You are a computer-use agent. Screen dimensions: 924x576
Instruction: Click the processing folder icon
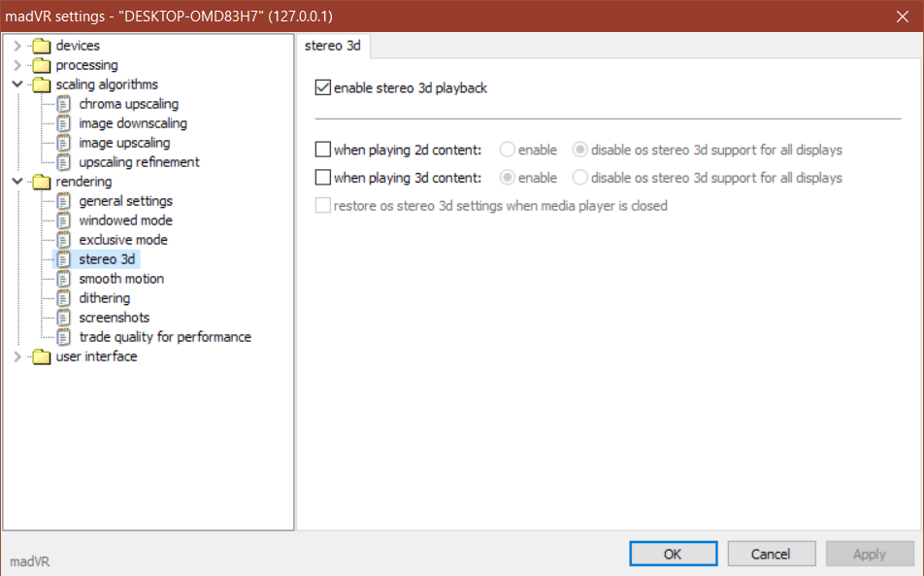coord(41,65)
